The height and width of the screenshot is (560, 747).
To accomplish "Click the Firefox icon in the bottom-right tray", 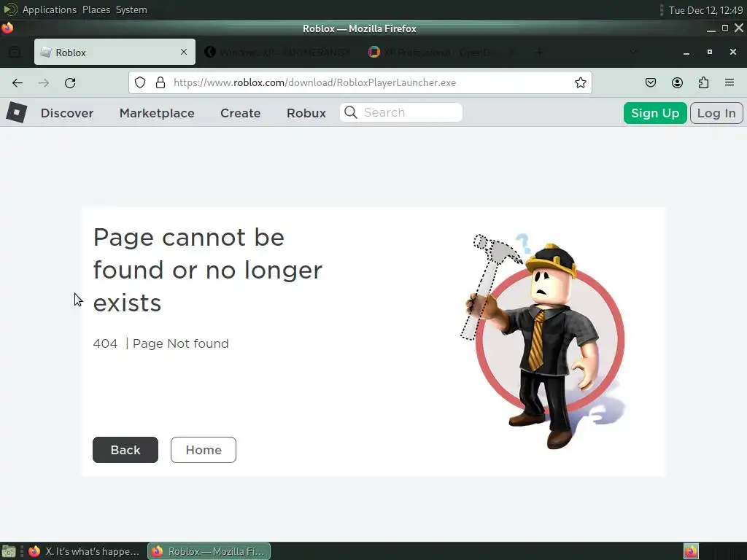I will pyautogui.click(x=691, y=551).
